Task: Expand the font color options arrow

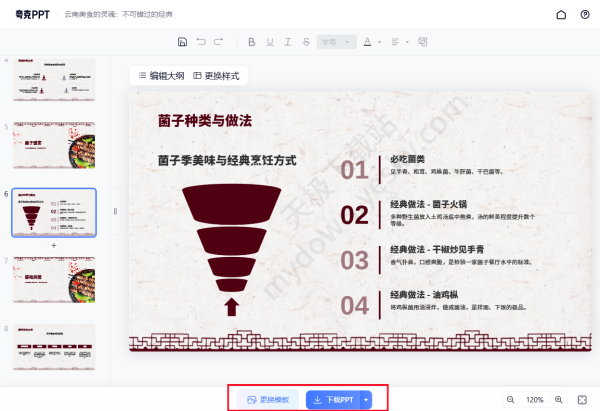Action: 378,42
